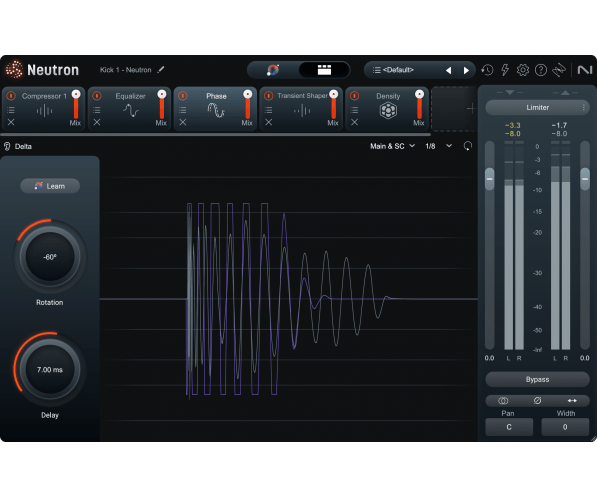Click the Bypass button
Image resolution: width=597 pixels, height=497 pixels.
(538, 379)
